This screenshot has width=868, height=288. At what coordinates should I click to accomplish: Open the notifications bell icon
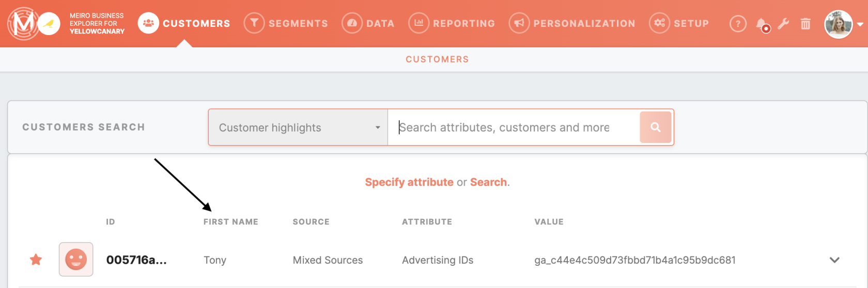tap(762, 24)
